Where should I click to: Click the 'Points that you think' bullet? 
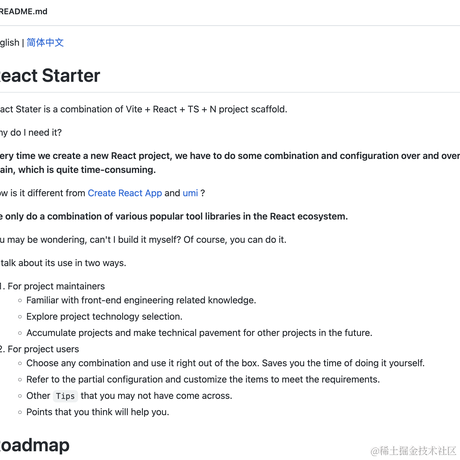click(x=98, y=412)
